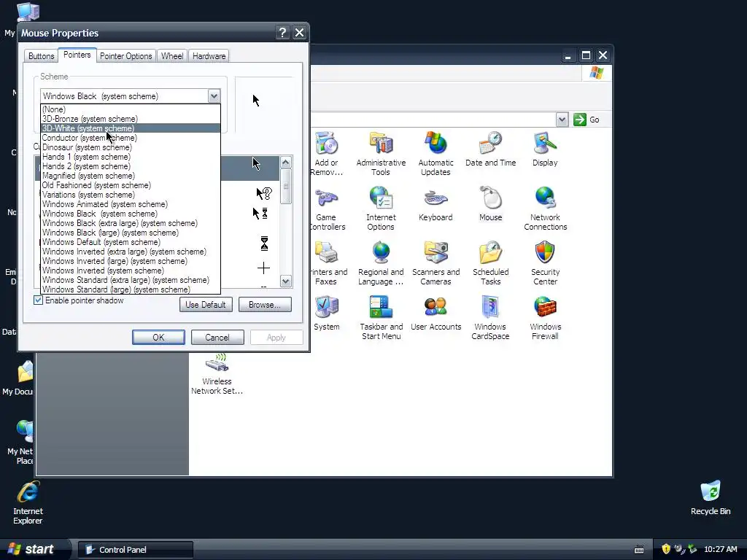Image resolution: width=747 pixels, height=560 pixels.
Task: Click OK in Mouse Properties
Action: point(158,338)
